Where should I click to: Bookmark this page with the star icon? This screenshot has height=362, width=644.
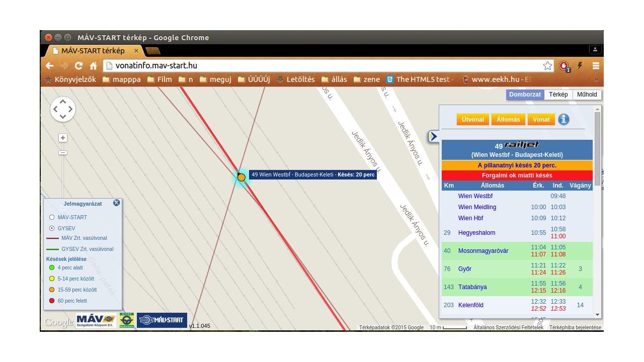pyautogui.click(x=547, y=66)
